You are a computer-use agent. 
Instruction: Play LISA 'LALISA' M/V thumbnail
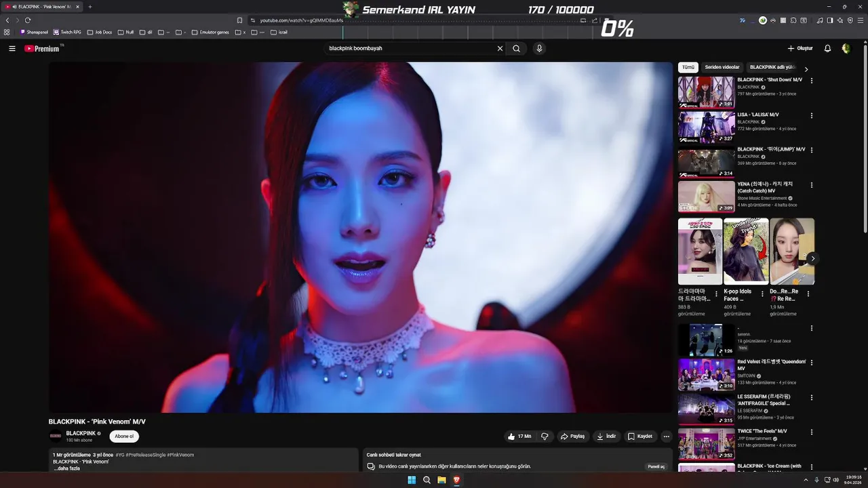point(706,127)
